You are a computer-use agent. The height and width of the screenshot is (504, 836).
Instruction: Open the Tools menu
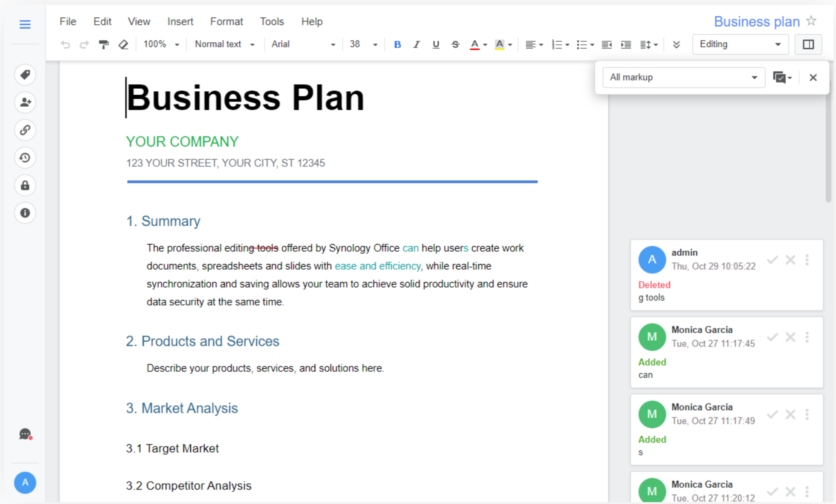pyautogui.click(x=272, y=21)
